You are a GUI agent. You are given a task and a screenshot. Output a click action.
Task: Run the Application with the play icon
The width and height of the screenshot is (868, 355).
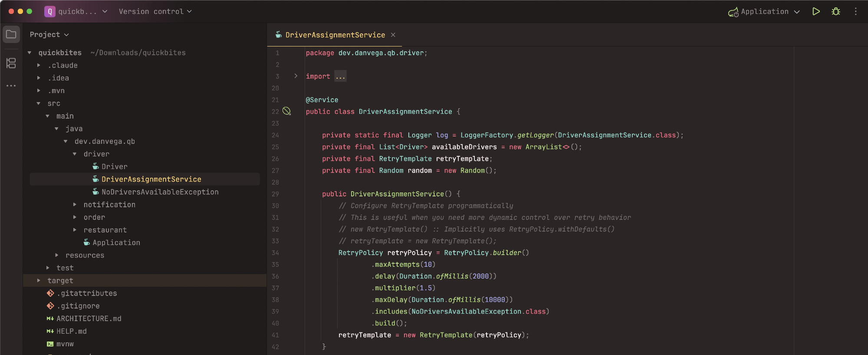coord(816,12)
